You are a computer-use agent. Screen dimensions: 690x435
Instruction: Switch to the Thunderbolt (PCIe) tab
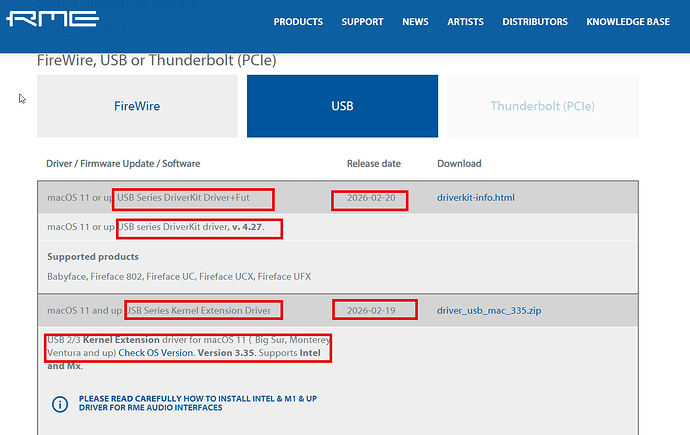click(x=539, y=106)
